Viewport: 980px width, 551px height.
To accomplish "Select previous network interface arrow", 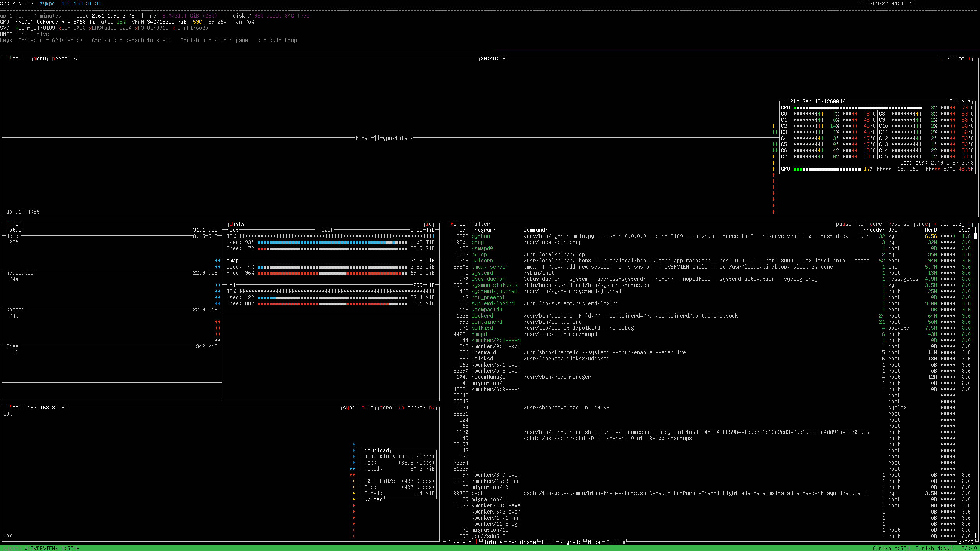I will coord(401,408).
